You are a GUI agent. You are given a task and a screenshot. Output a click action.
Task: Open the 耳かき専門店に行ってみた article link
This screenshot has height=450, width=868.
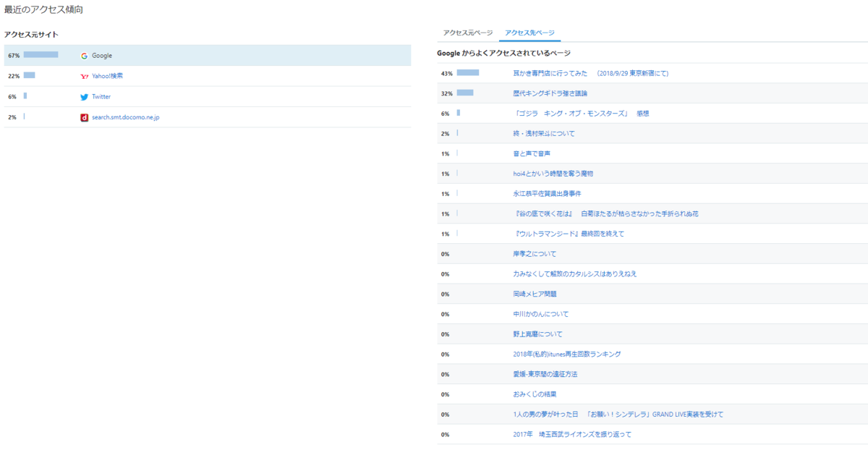(590, 73)
